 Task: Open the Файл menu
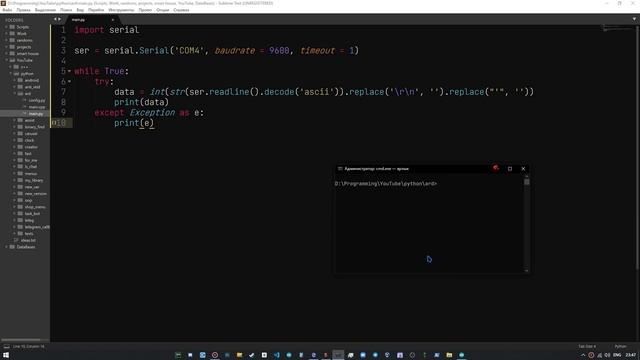click(7, 10)
